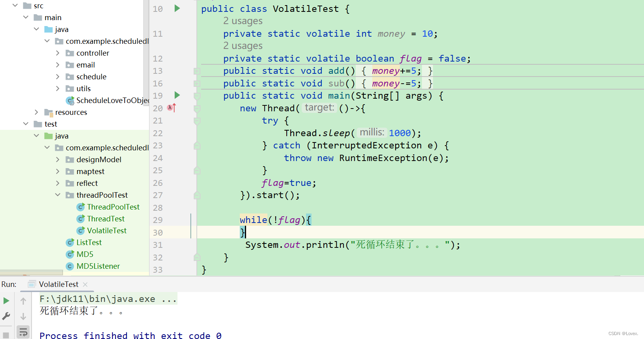
Task: Select the VolatileTest run tab
Action: pos(58,284)
